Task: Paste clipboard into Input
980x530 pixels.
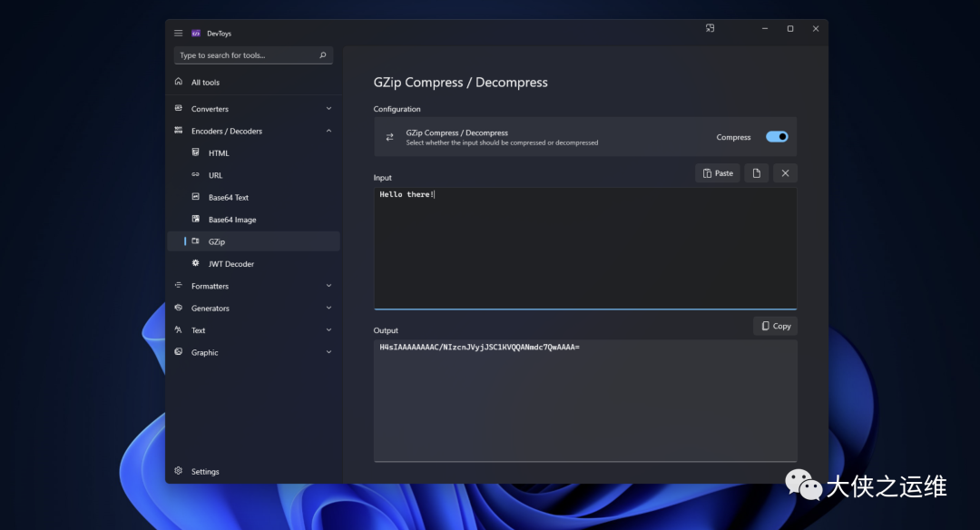Action: tap(718, 173)
